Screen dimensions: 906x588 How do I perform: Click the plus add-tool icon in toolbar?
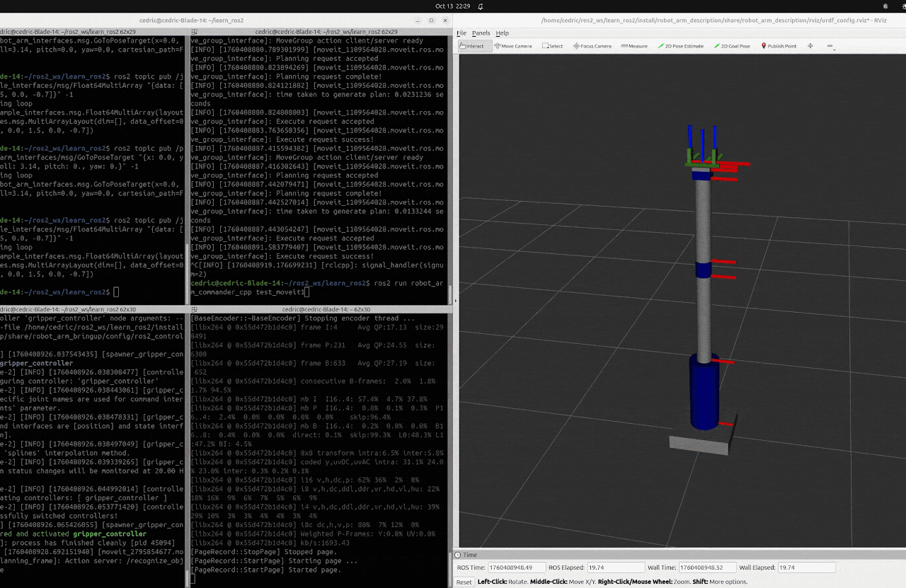(810, 46)
